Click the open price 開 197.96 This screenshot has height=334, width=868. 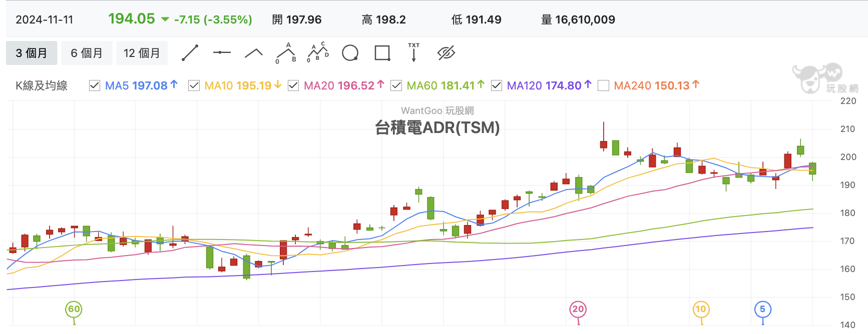(x=297, y=19)
